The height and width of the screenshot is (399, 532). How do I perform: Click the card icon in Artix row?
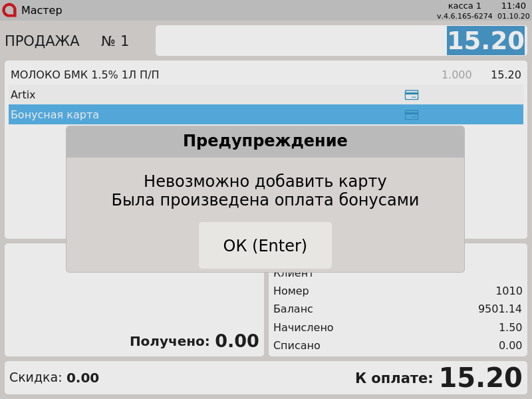pos(412,95)
